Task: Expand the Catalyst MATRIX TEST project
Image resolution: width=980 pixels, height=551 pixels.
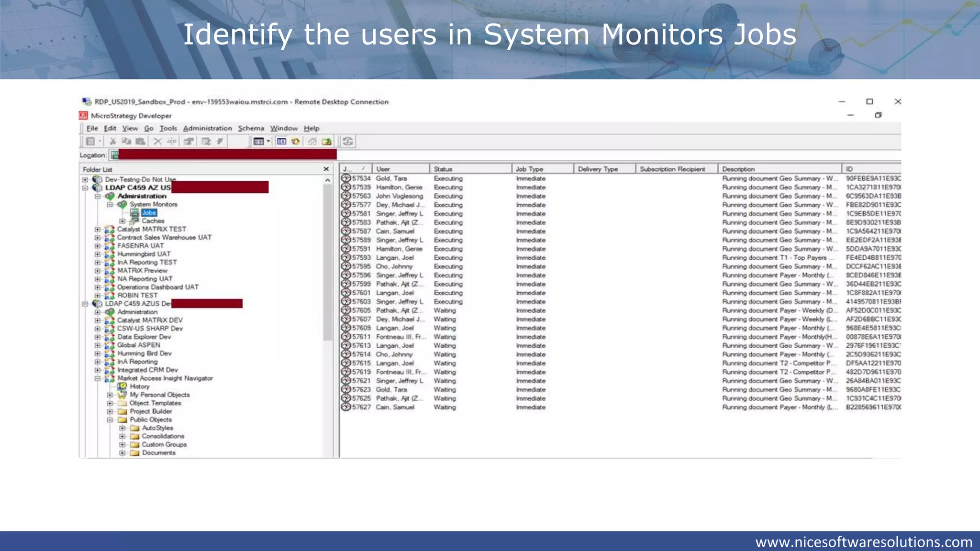Action: pos(98,230)
